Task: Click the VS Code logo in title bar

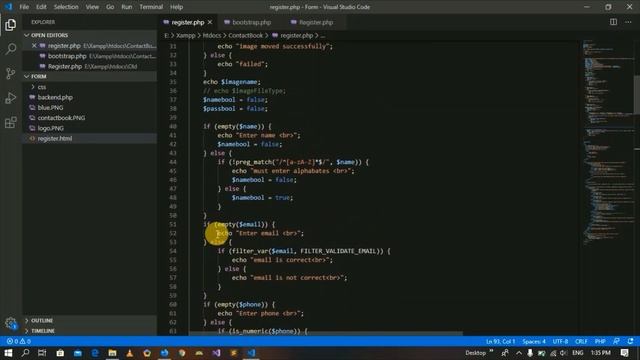Action: pyautogui.click(x=8, y=7)
